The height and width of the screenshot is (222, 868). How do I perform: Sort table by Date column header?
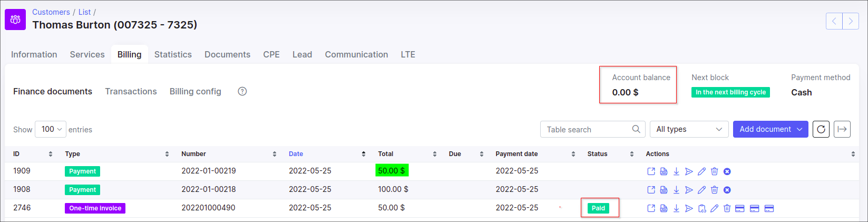click(296, 154)
